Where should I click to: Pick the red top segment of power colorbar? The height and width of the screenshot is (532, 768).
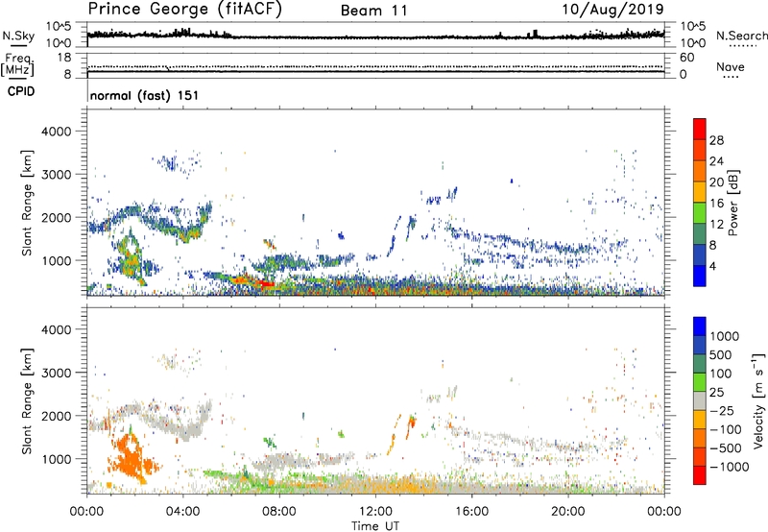click(x=700, y=129)
